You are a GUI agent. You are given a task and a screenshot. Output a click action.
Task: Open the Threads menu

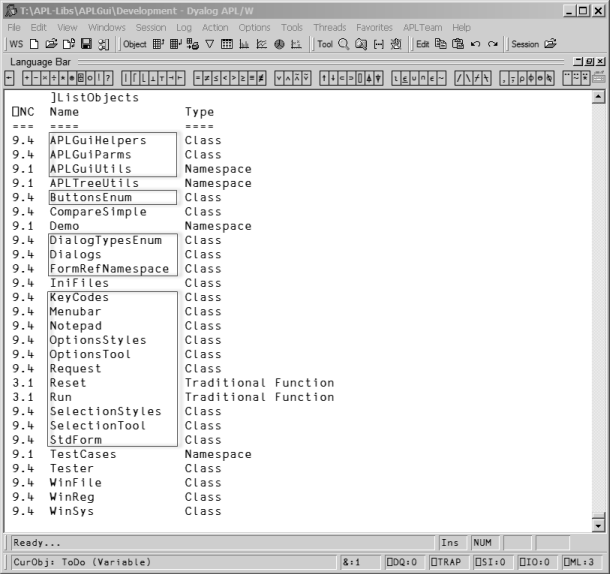330,28
